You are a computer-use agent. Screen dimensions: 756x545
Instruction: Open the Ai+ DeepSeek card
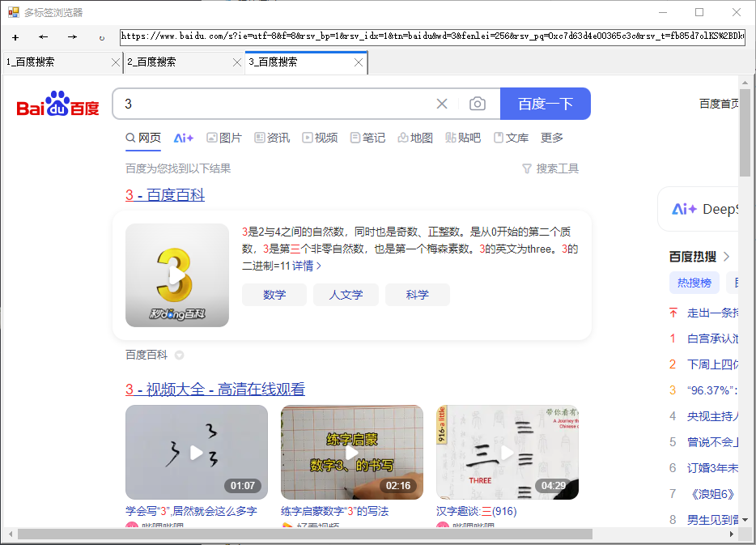point(699,209)
